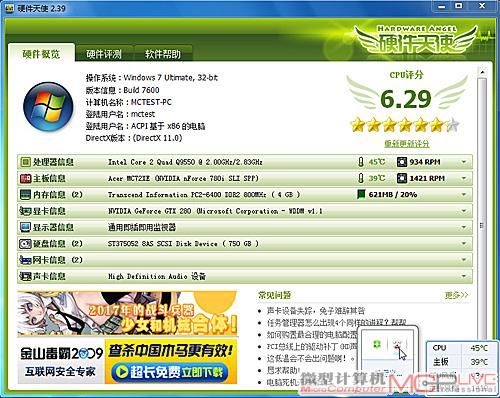
Task: Click the 重新更新评分 link under stars
Action: pos(407,144)
